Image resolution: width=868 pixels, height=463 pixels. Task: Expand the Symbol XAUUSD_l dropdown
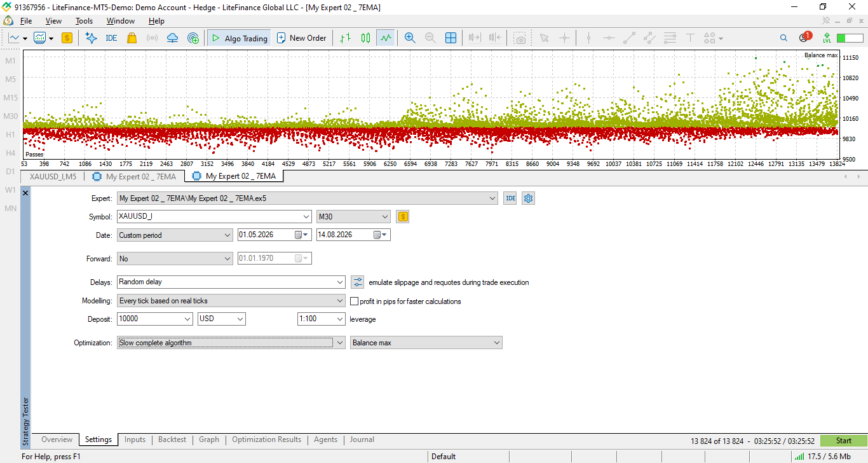click(307, 216)
